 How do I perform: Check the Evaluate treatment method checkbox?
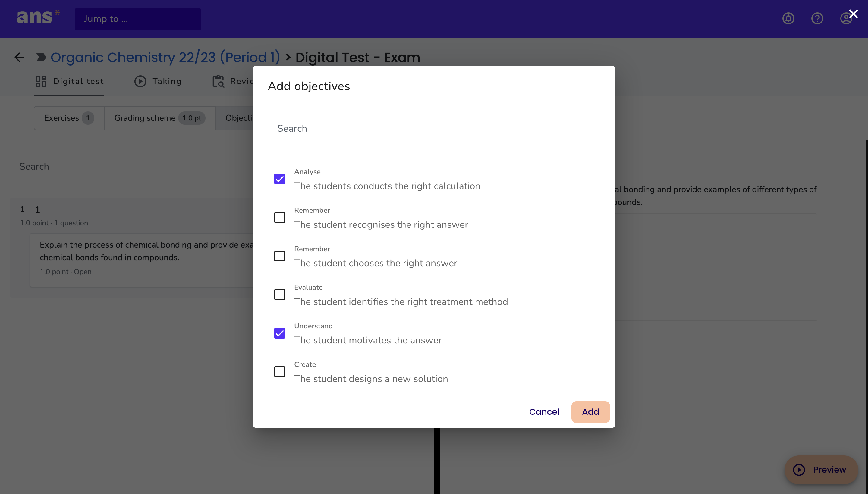click(279, 295)
